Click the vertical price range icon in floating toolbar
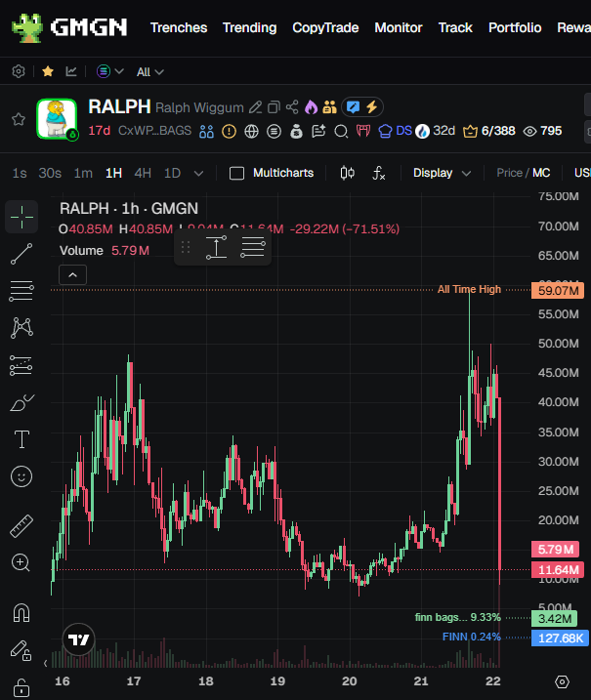This screenshot has height=700, width=591. tap(216, 247)
